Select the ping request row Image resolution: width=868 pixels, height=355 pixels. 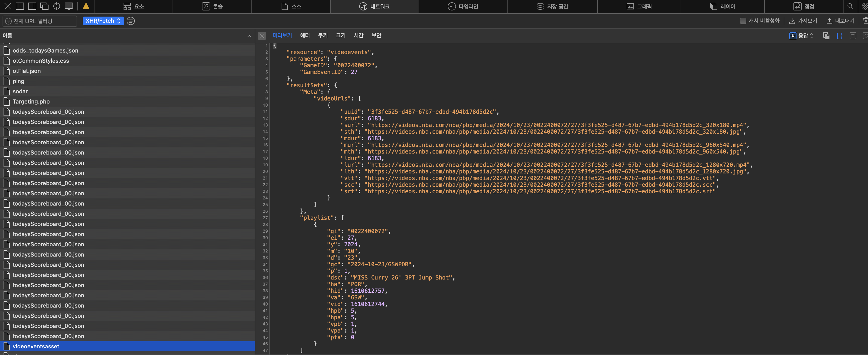coord(127,81)
